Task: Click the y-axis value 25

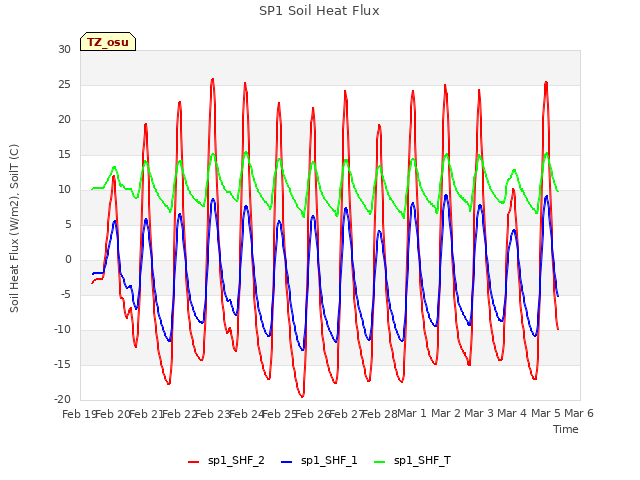Action: coord(64,85)
